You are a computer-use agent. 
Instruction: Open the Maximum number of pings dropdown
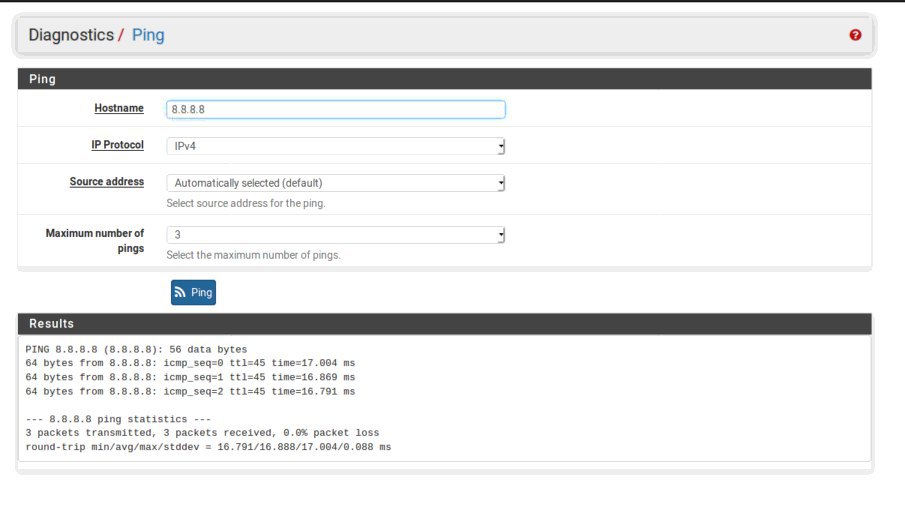click(336, 234)
